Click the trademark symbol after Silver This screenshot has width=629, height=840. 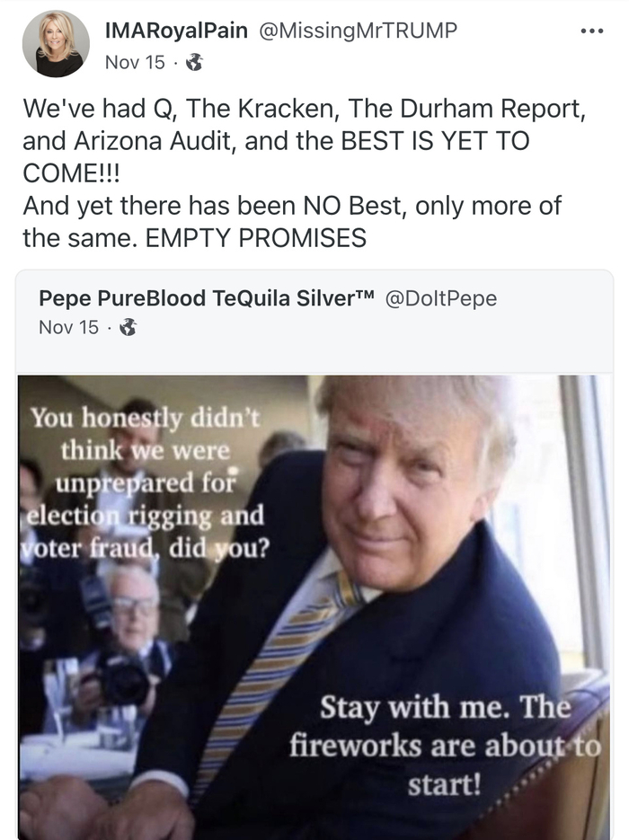(x=364, y=294)
